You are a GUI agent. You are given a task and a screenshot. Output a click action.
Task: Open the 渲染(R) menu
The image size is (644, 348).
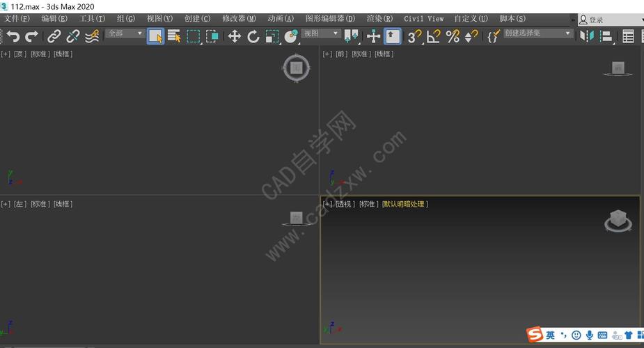(x=379, y=19)
